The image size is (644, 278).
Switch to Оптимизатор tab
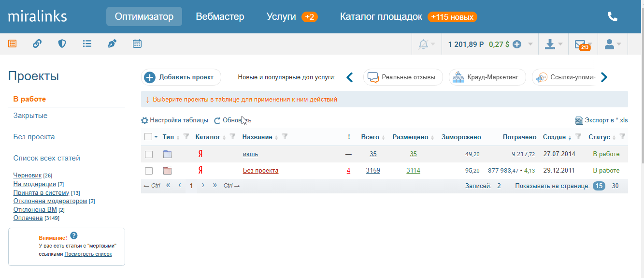coord(144,16)
